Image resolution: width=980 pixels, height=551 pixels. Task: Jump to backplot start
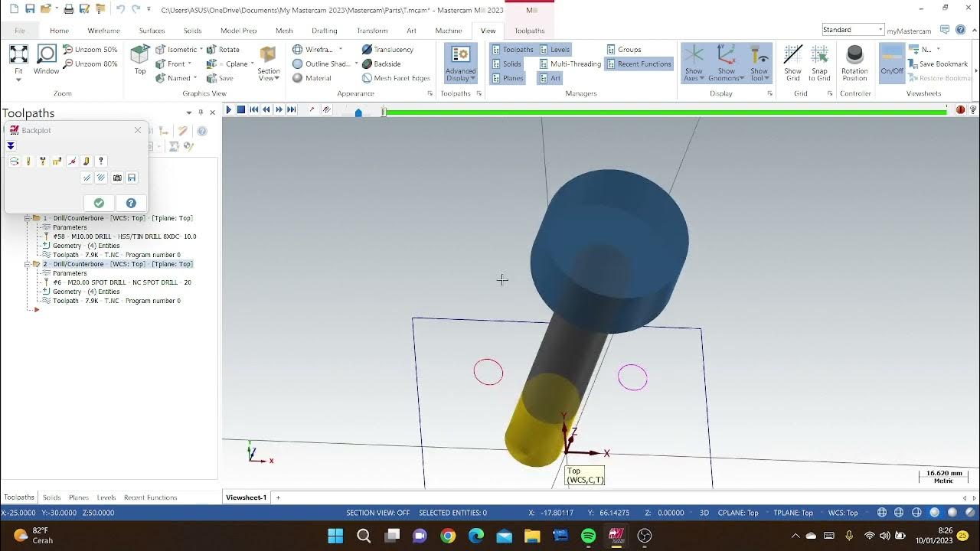[x=253, y=110]
